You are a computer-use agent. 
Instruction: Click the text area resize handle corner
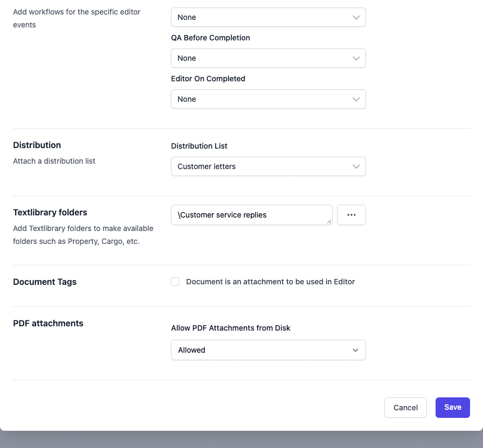click(329, 221)
